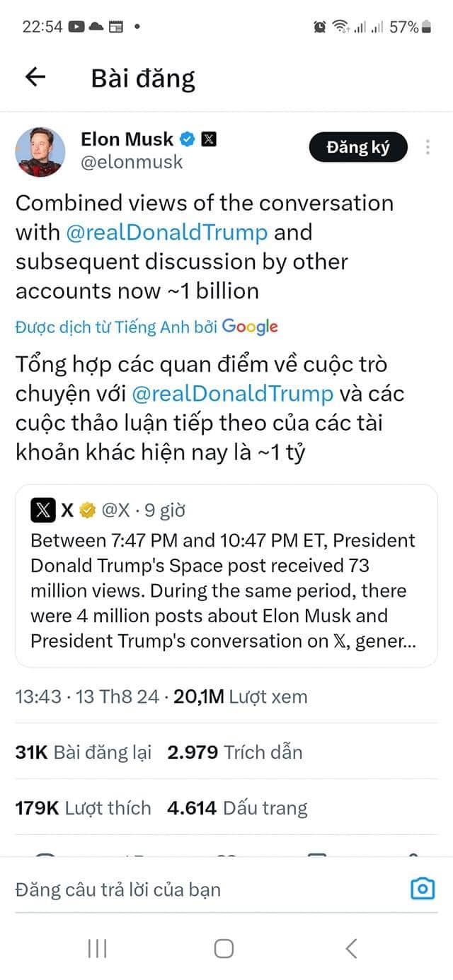Screen dimensions: 453x980
Task: Tap the reply text field
Action: click(x=198, y=889)
